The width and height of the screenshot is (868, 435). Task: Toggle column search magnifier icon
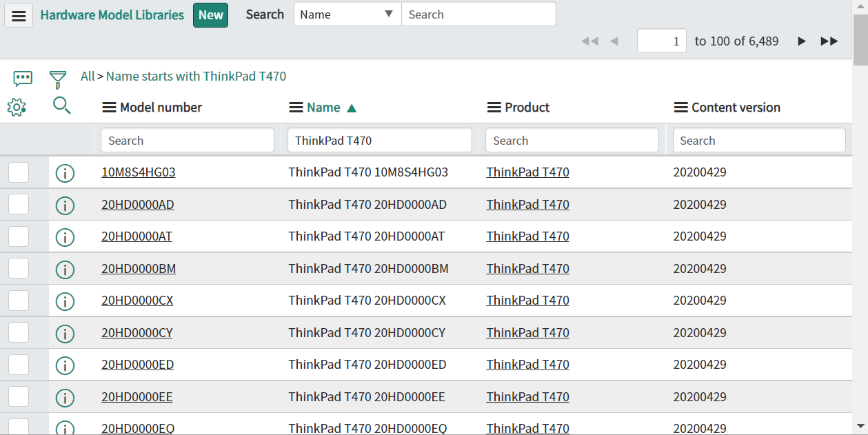coord(62,105)
